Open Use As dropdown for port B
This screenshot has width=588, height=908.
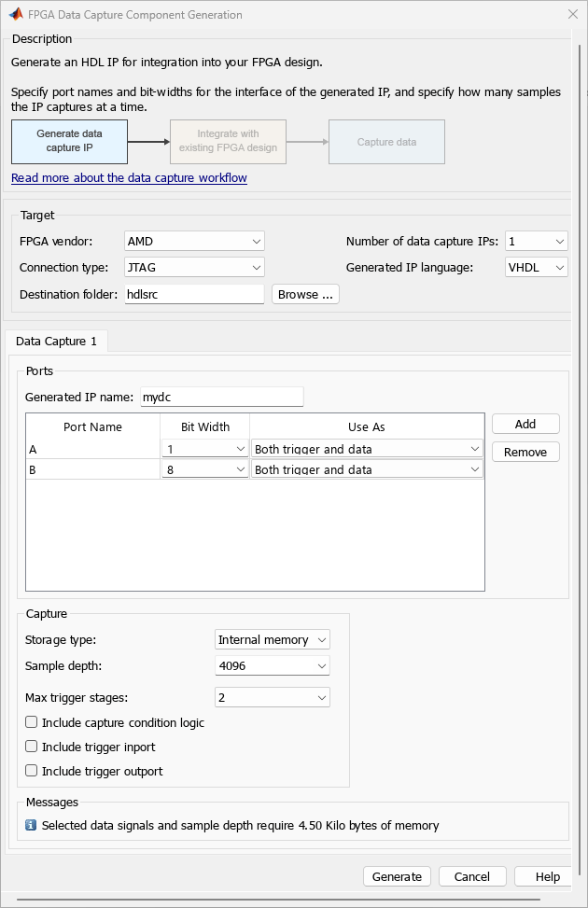(367, 469)
